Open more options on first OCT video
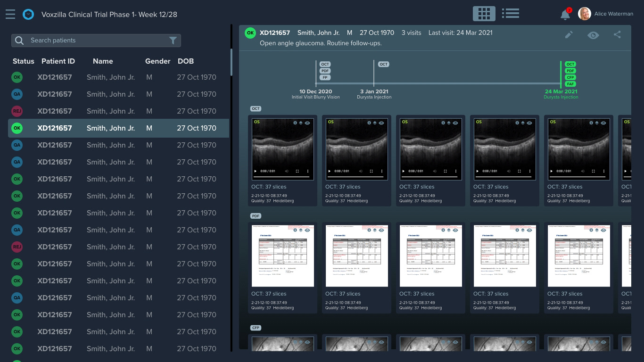This screenshot has height=362, width=644. (308, 171)
